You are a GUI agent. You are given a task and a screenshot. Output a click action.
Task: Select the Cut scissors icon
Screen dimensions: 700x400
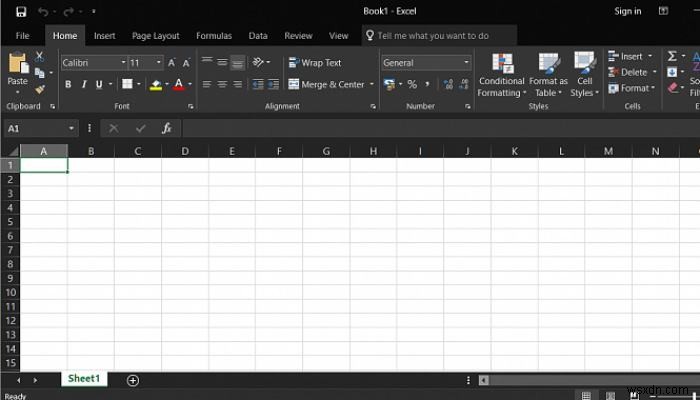(x=40, y=57)
